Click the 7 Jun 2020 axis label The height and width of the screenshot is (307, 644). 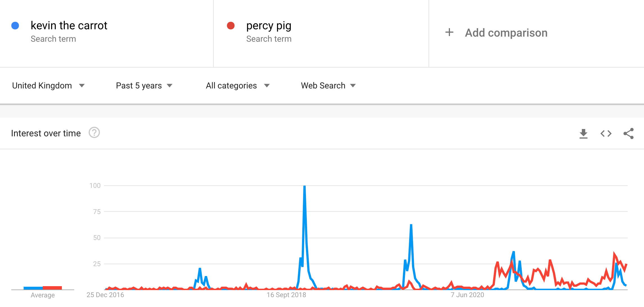pyautogui.click(x=467, y=295)
